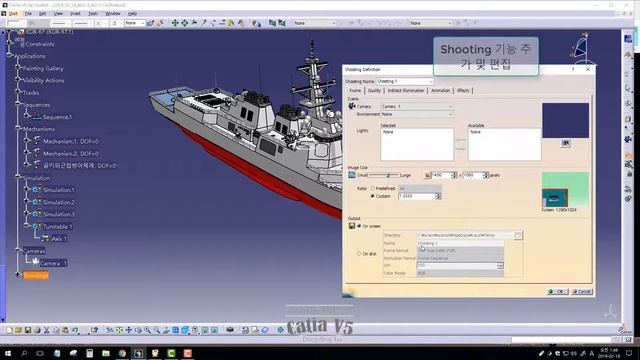Open the Window menu
The image size is (640, 360).
[x=113, y=13]
